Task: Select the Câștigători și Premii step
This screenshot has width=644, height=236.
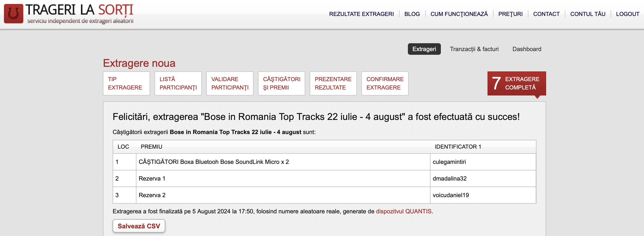Action: [x=281, y=83]
